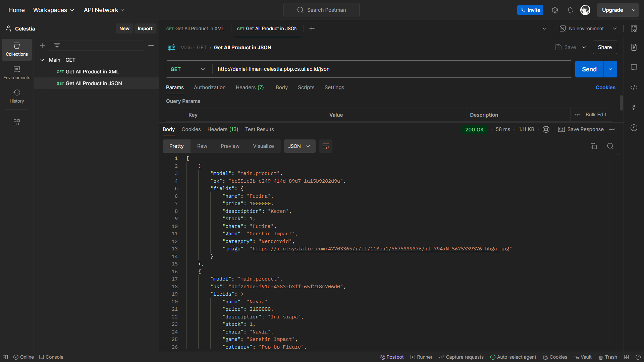Copy the response body to clipboard

click(593, 146)
